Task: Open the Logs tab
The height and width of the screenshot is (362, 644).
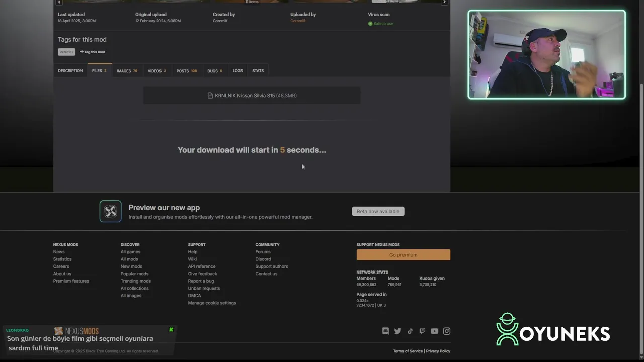Action: [x=237, y=71]
